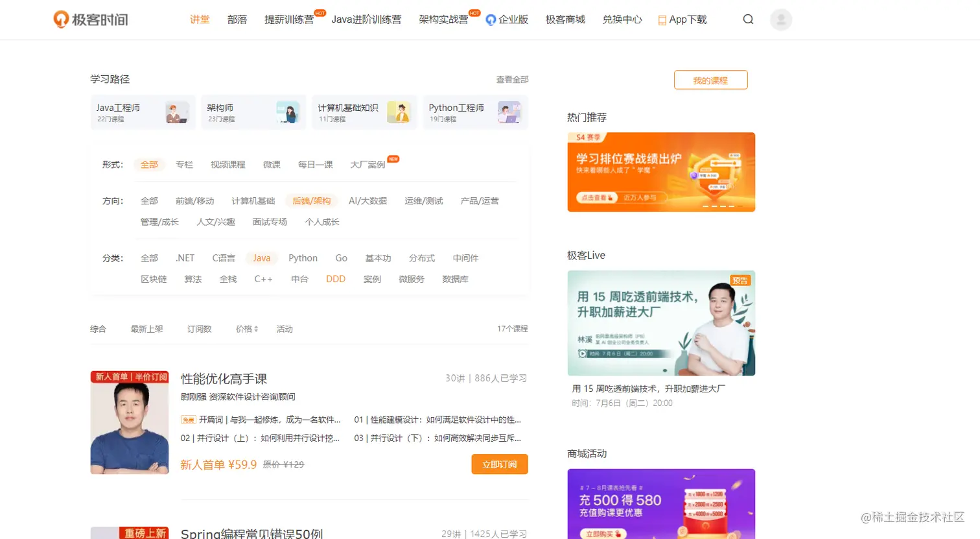Screen dimensions: 980x539
Task: Choose the 微服务 category
Action: 412,279
